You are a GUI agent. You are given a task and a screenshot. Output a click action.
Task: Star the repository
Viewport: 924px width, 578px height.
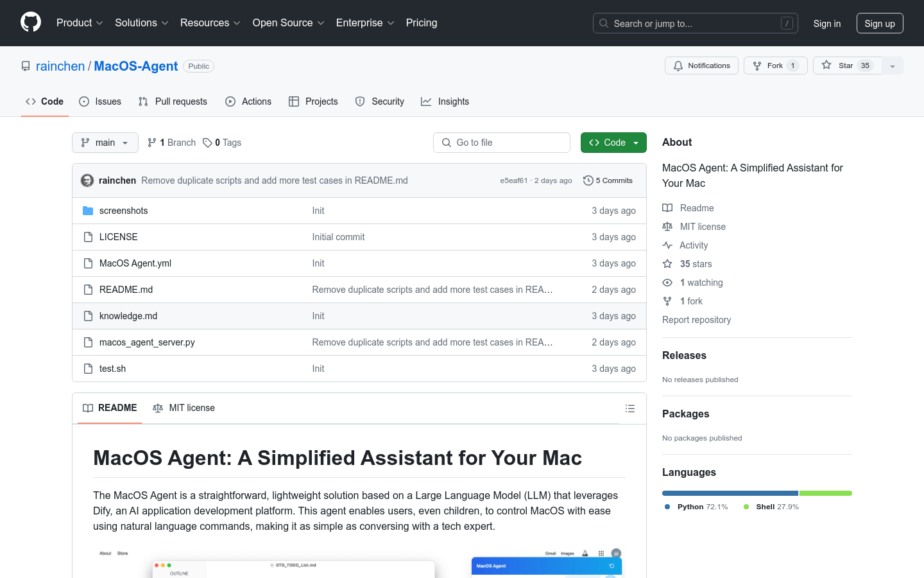848,66
